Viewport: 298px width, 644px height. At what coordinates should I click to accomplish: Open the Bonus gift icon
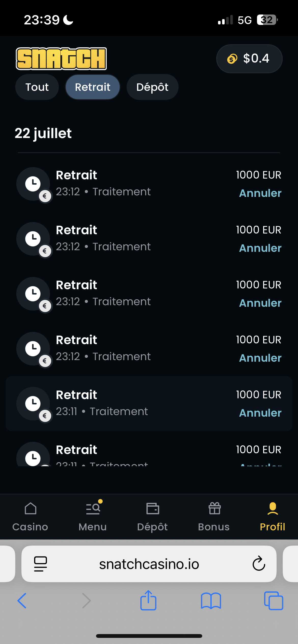tap(214, 509)
